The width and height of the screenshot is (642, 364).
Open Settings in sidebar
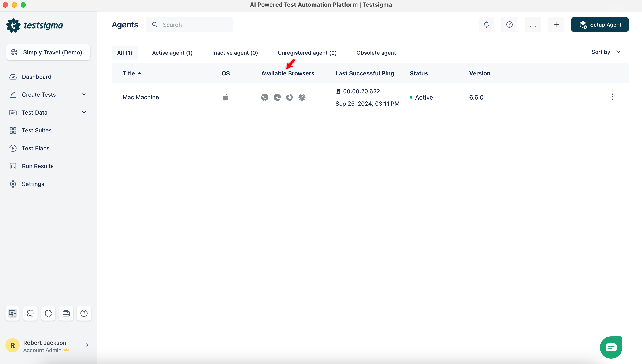33,184
